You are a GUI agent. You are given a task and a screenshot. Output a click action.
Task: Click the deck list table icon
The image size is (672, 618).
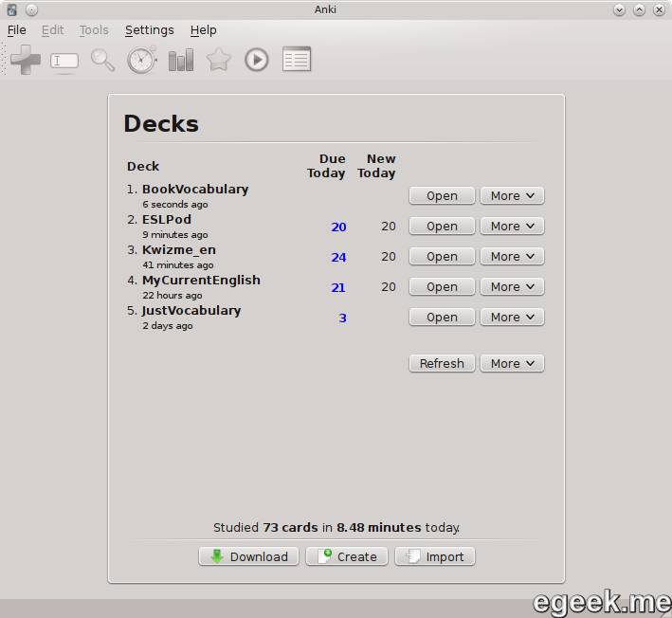click(297, 59)
